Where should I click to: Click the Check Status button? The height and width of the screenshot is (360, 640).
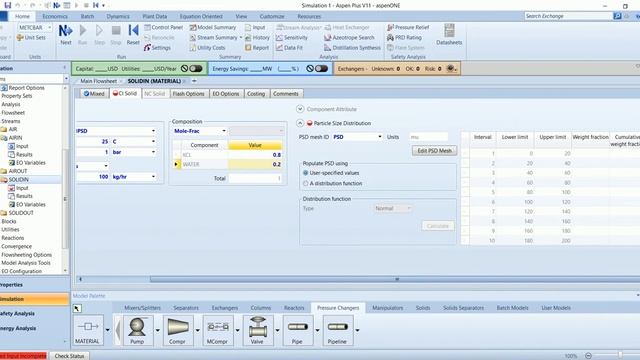coord(69,356)
